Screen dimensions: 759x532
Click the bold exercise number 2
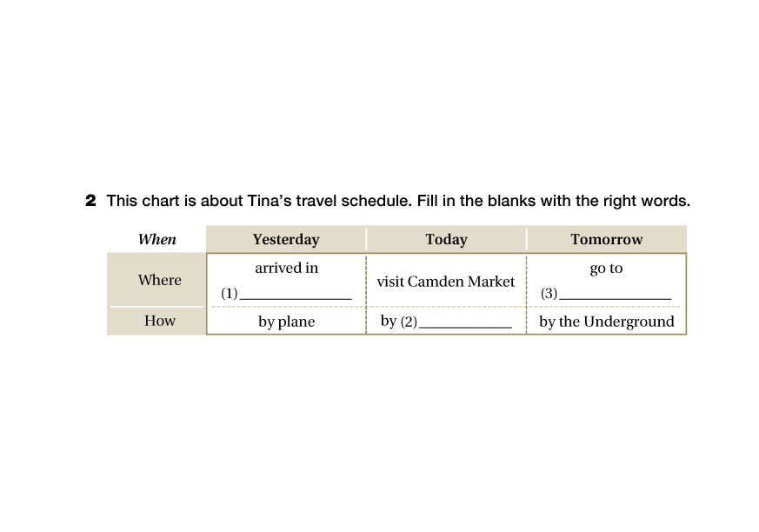tap(90, 202)
